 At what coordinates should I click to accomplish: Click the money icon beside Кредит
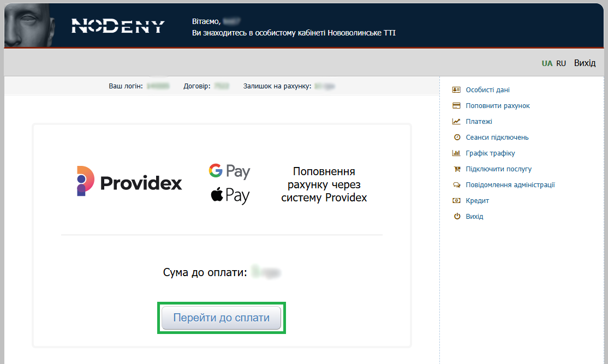456,201
